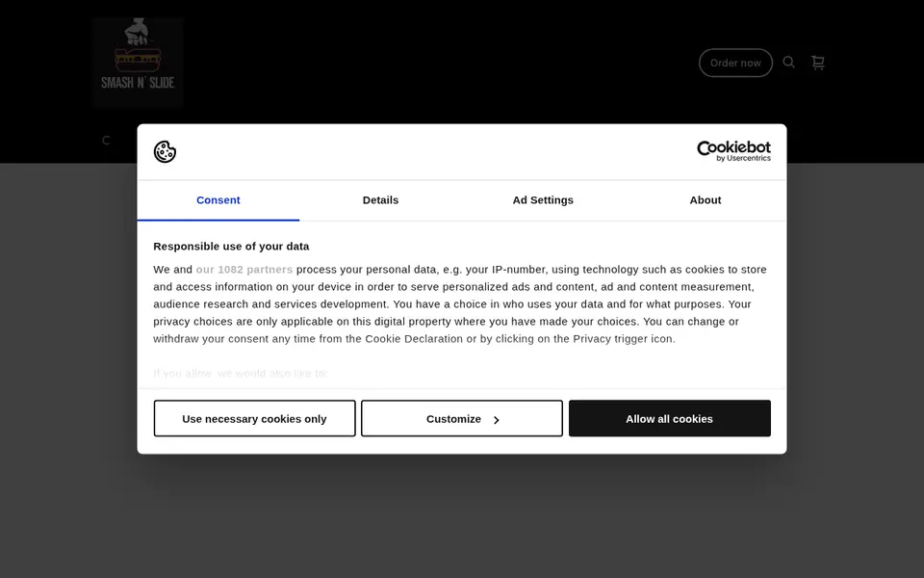Open the Details tab
924x578 pixels.
coord(381,200)
